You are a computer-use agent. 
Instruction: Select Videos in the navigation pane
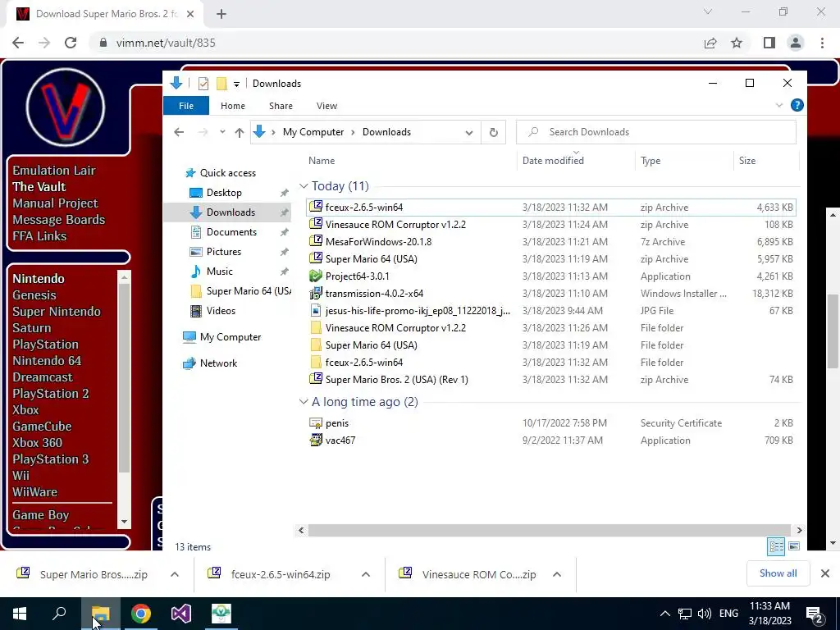pyautogui.click(x=221, y=311)
